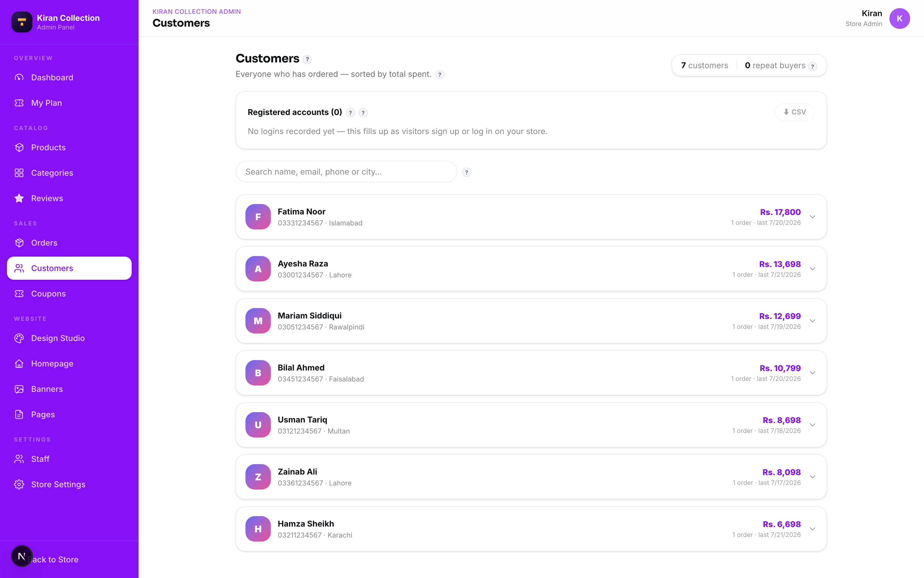The image size is (924, 578).
Task: Click Hamza Sheikh's H avatar tile
Action: click(x=258, y=529)
